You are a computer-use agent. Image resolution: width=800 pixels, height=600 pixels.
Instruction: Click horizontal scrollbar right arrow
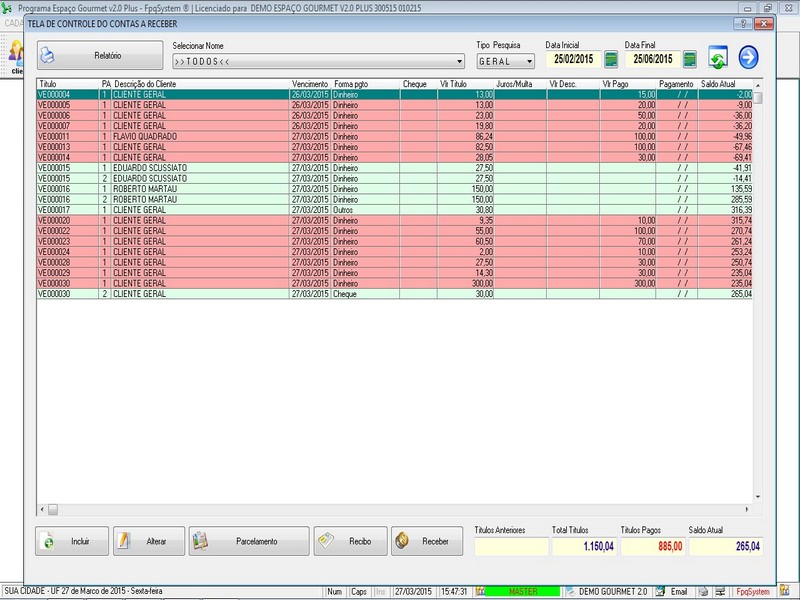point(747,509)
